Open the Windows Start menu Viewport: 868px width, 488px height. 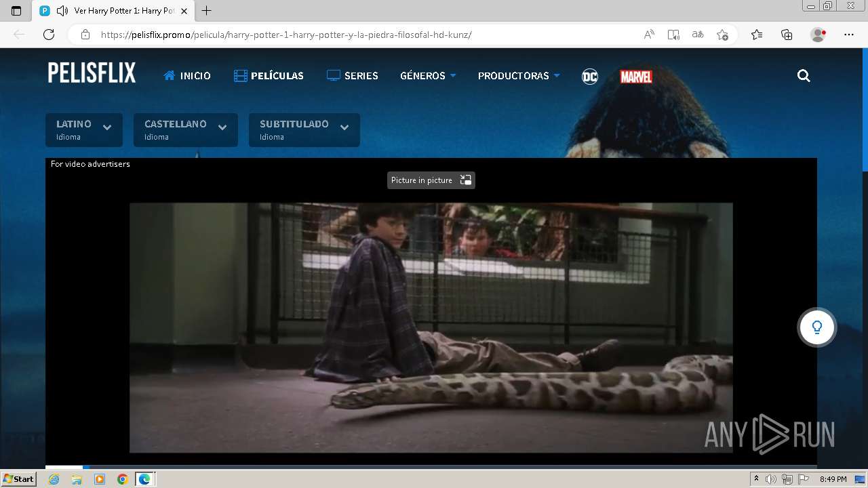click(19, 479)
